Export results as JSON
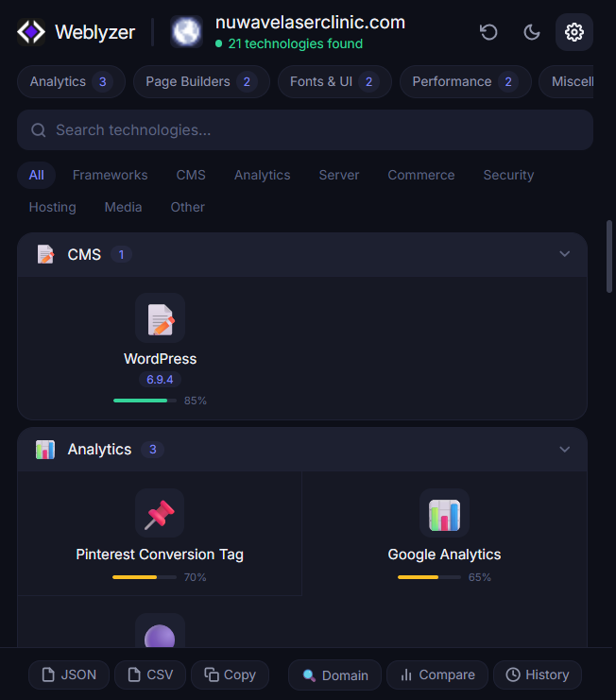 click(x=69, y=674)
